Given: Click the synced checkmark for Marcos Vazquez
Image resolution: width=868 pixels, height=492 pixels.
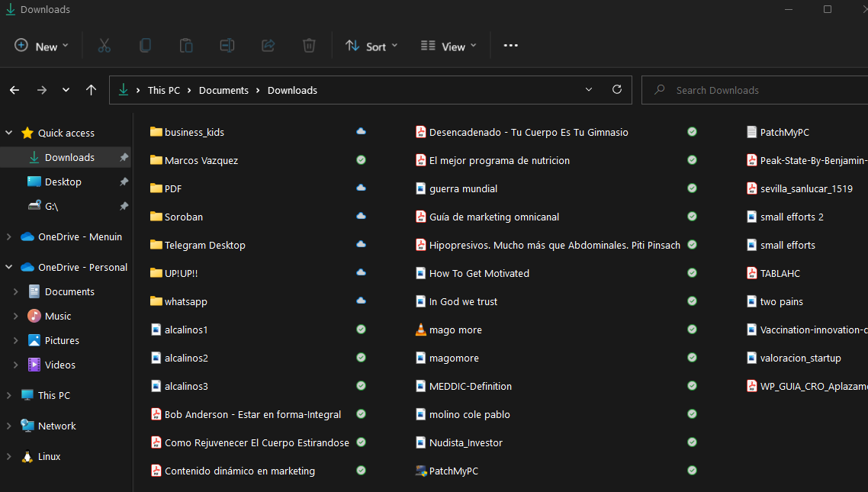Looking at the screenshot, I should 361,160.
